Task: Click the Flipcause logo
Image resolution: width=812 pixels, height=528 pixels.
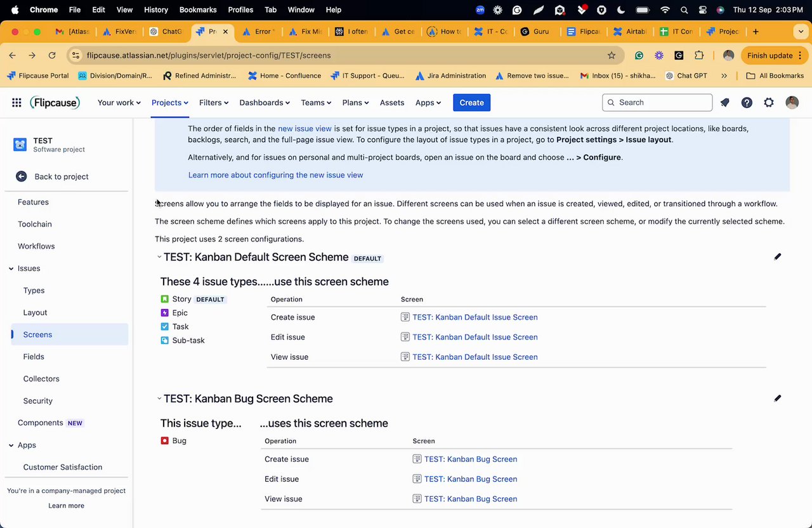Action: [55, 103]
